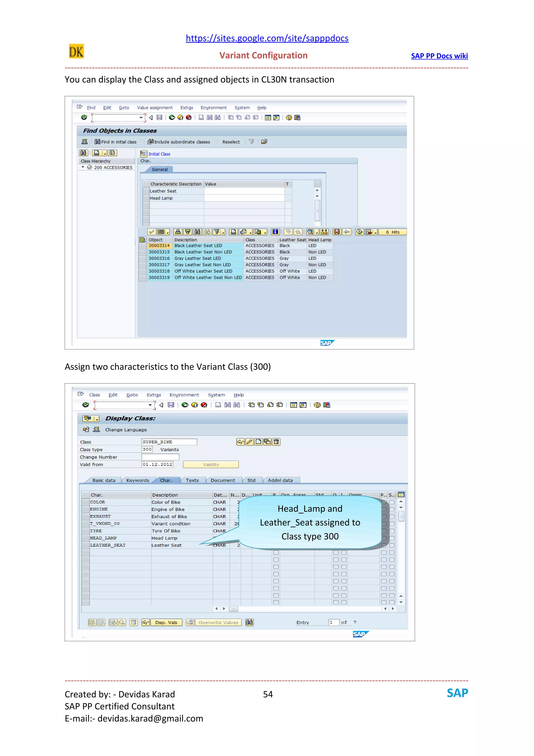Select the row selector for Head Lamp characteristic
534x756 pixels.
click(146, 198)
